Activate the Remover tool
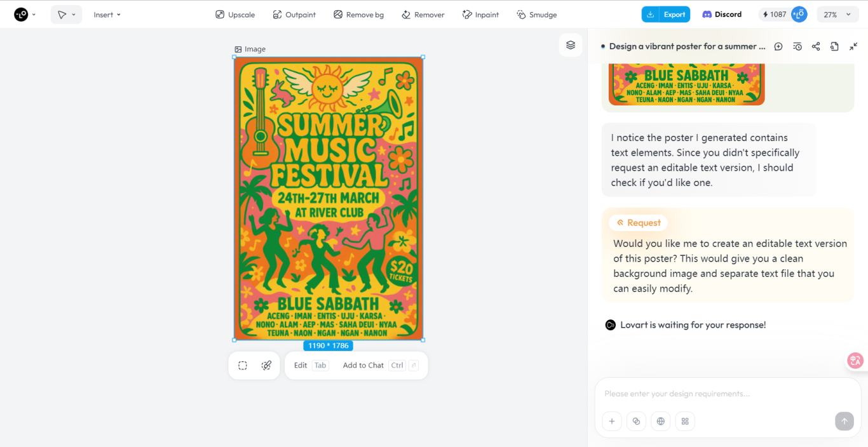Screen dimensions: 868x447 (x=423, y=15)
